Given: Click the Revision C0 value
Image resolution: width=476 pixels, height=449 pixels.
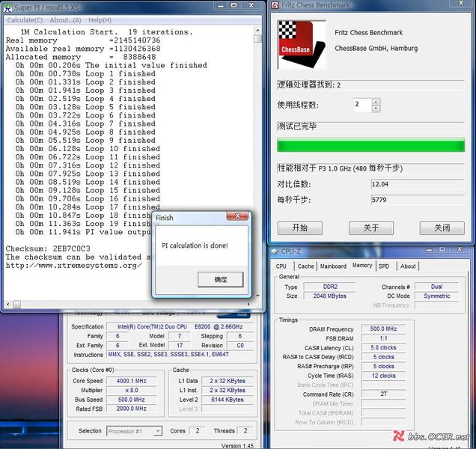Looking at the screenshot, I should [239, 346].
